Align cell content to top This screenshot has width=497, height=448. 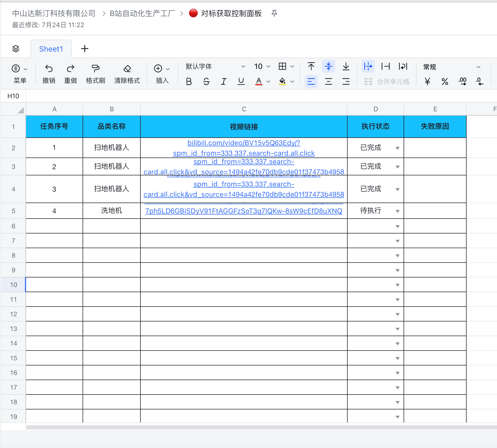[x=311, y=66]
